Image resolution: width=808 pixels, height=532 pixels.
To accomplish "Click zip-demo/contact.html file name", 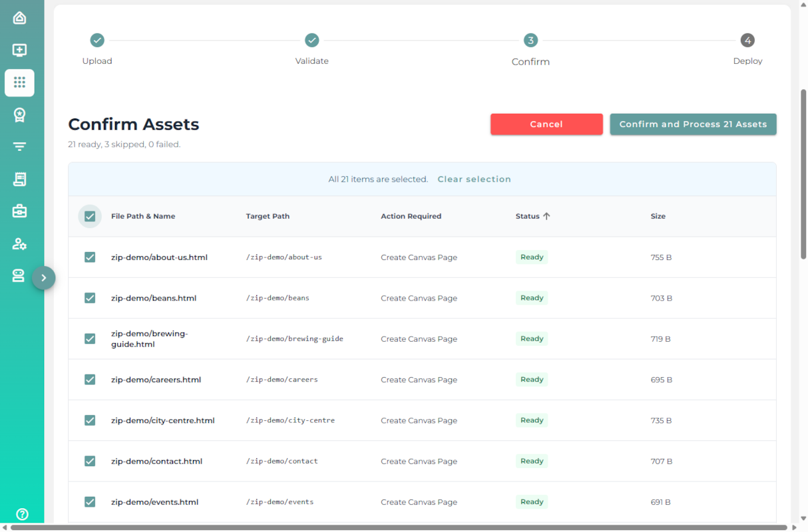I will point(156,462).
